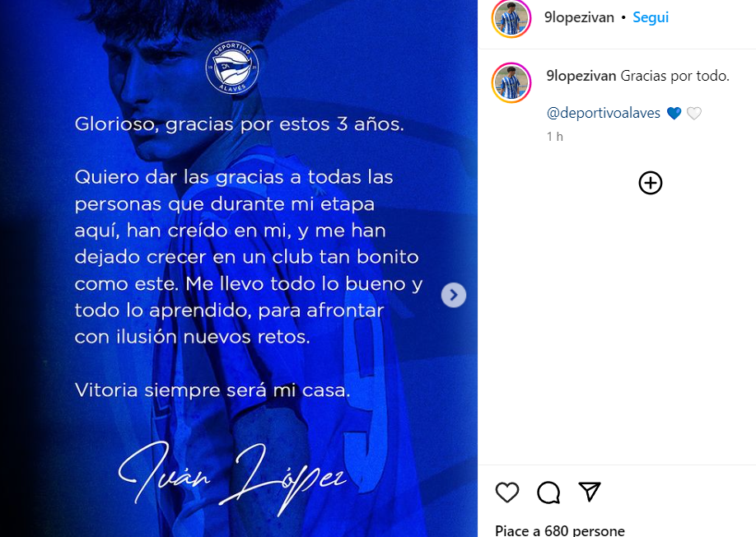Like the post with the heart icon
The width and height of the screenshot is (756, 537).
pyautogui.click(x=506, y=493)
